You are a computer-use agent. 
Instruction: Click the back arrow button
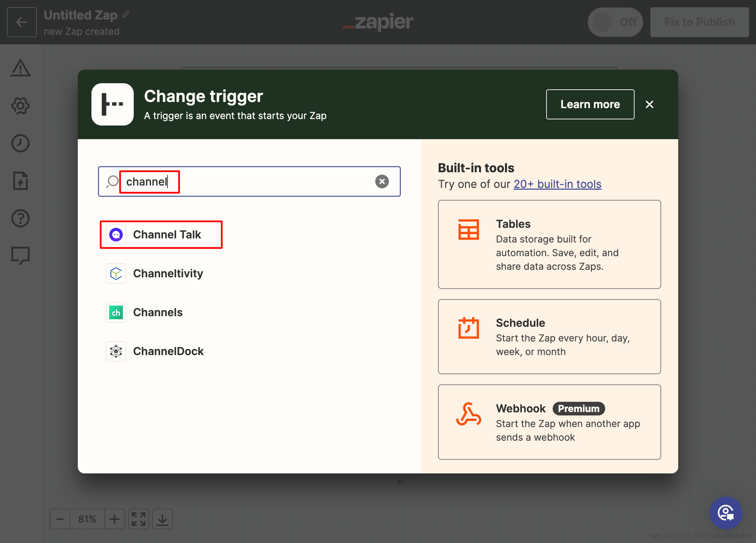coord(22,22)
